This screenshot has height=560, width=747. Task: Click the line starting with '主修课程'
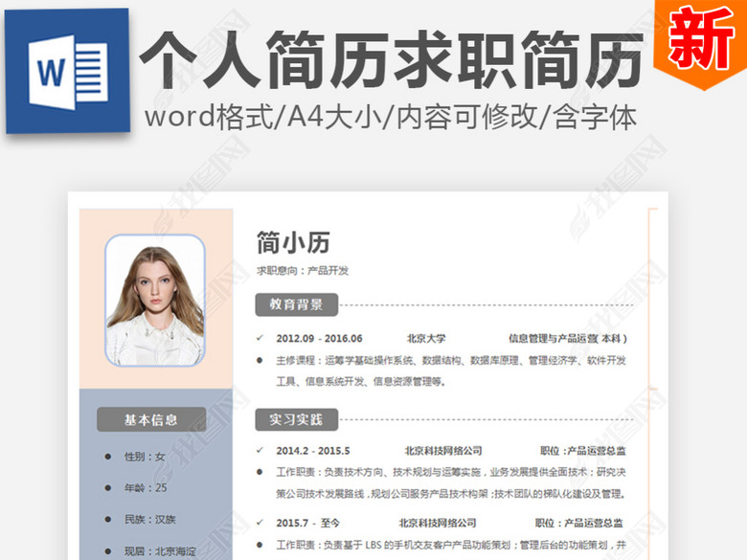point(451,361)
